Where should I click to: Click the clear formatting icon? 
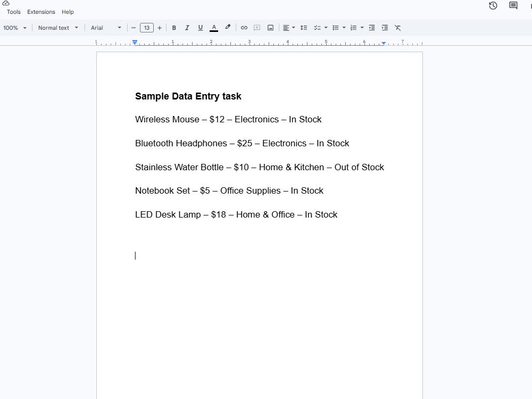pyautogui.click(x=398, y=28)
